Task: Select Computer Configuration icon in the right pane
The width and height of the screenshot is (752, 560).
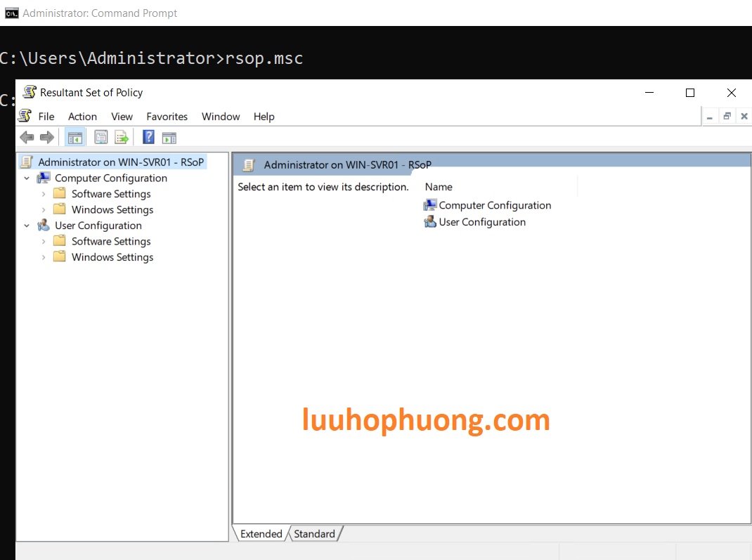Action: click(x=430, y=205)
